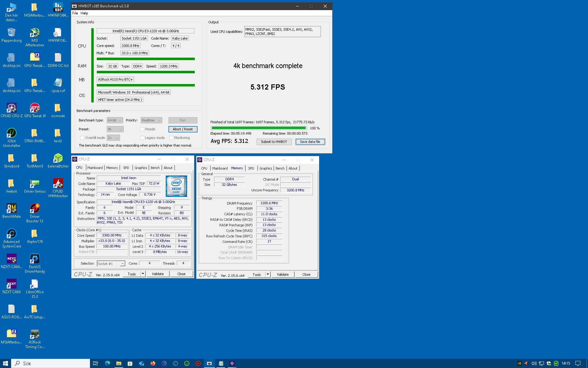This screenshot has width=588, height=368.
Task: Toggle the Overkill mode checkbox
Action: coord(82,138)
